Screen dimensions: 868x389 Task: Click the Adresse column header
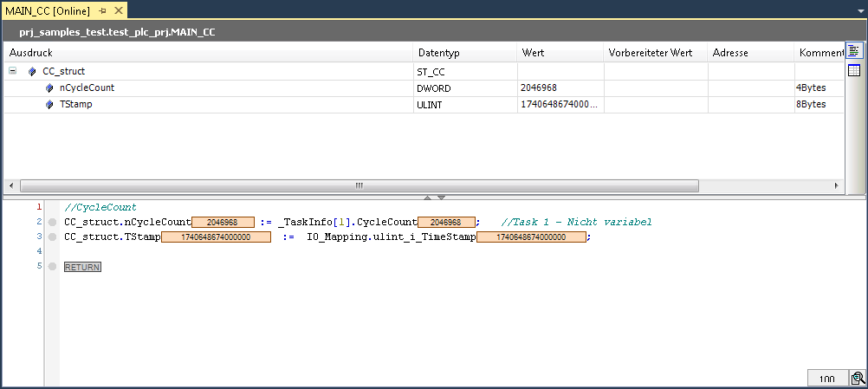[751, 53]
